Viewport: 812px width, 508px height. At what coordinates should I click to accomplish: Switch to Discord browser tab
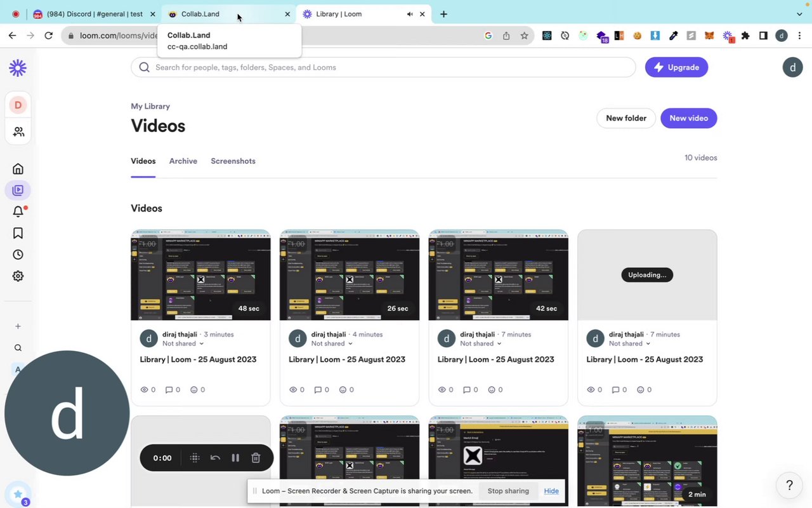pos(94,14)
